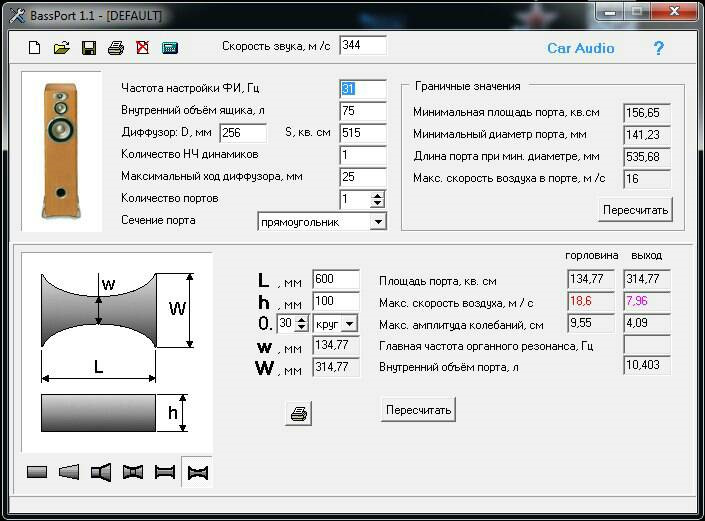Click the port internal volume value 10,403
The width and height of the screenshot is (705, 521).
(647, 365)
